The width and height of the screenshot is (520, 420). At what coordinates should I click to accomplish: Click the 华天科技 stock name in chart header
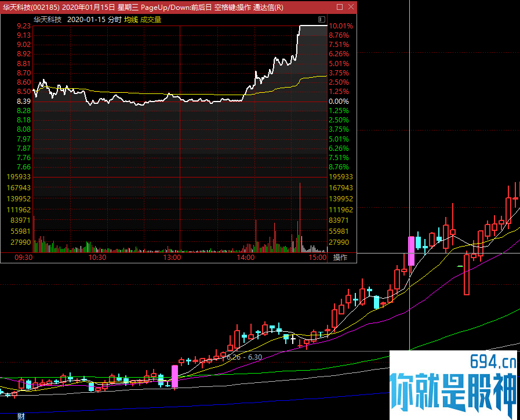48,20
